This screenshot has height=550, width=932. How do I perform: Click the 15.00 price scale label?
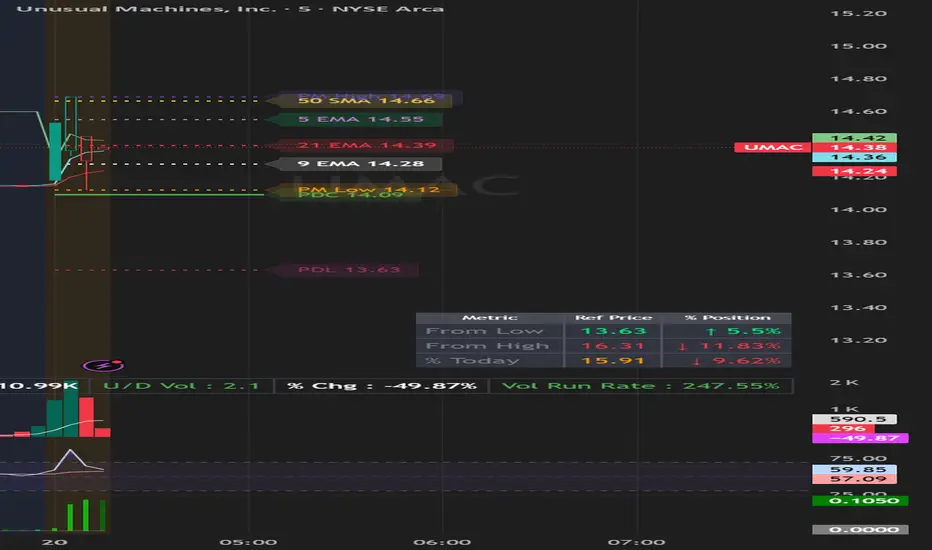pyautogui.click(x=859, y=46)
